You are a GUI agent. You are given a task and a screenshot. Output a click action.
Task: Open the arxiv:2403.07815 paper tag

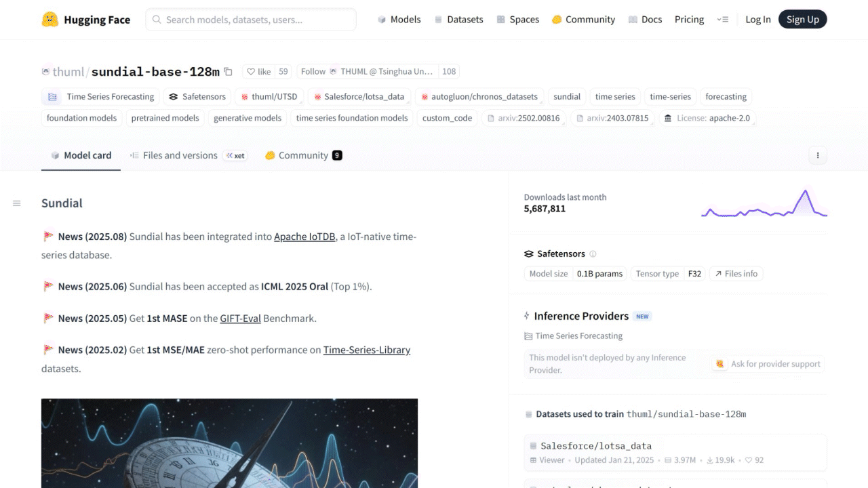tap(612, 119)
